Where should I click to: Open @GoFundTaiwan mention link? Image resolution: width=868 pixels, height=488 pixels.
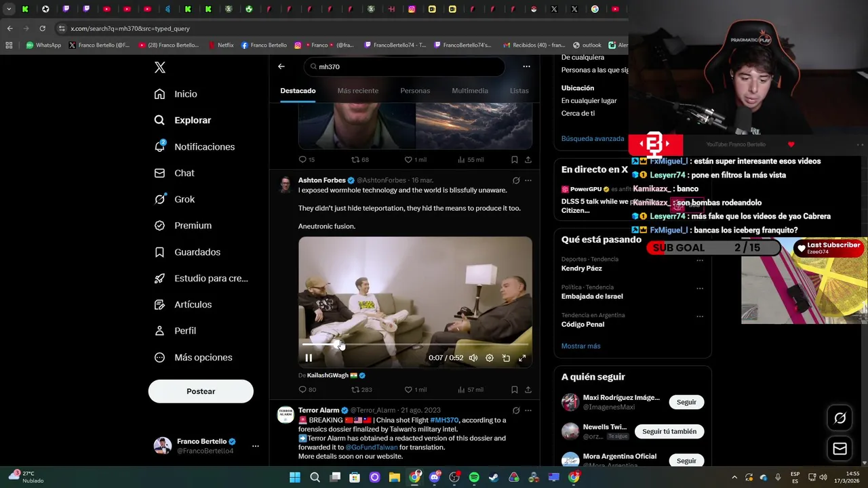[372, 447]
